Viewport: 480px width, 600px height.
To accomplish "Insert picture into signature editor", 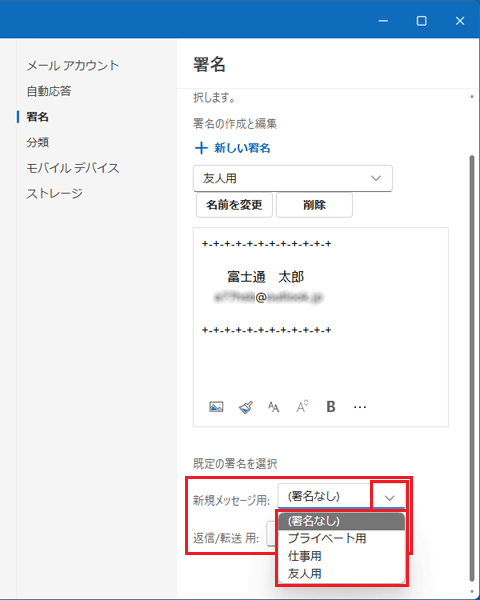I will (x=216, y=407).
